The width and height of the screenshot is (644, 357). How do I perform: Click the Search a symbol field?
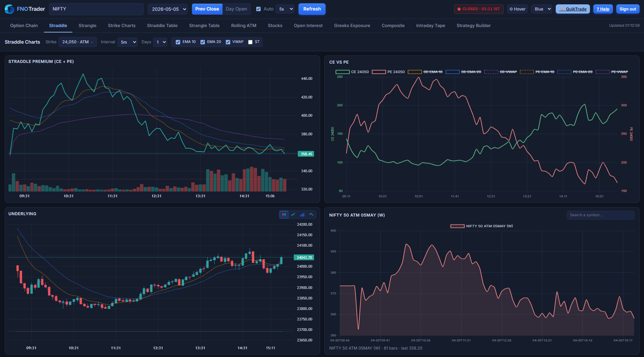tap(600, 215)
